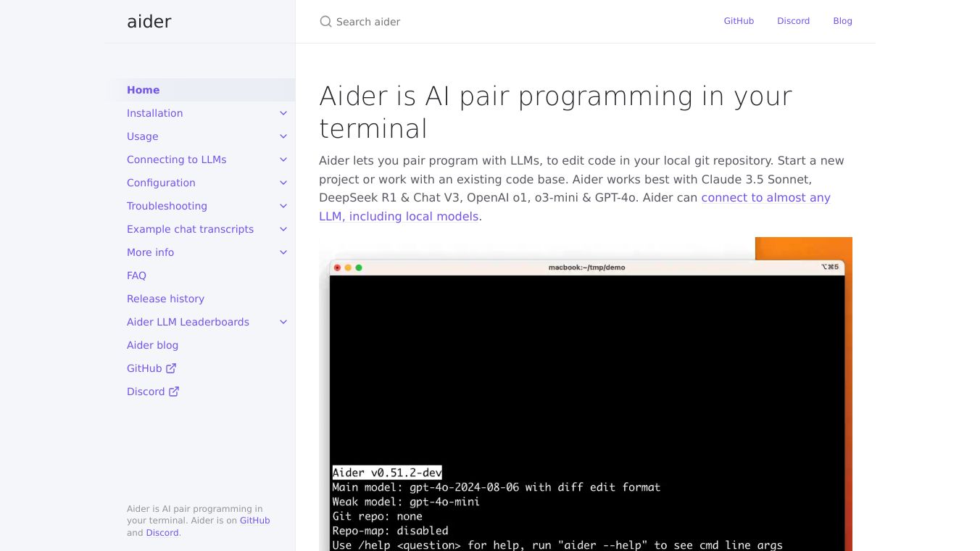This screenshot has height=551, width=980.
Task: Open the Release history page
Action: (165, 299)
